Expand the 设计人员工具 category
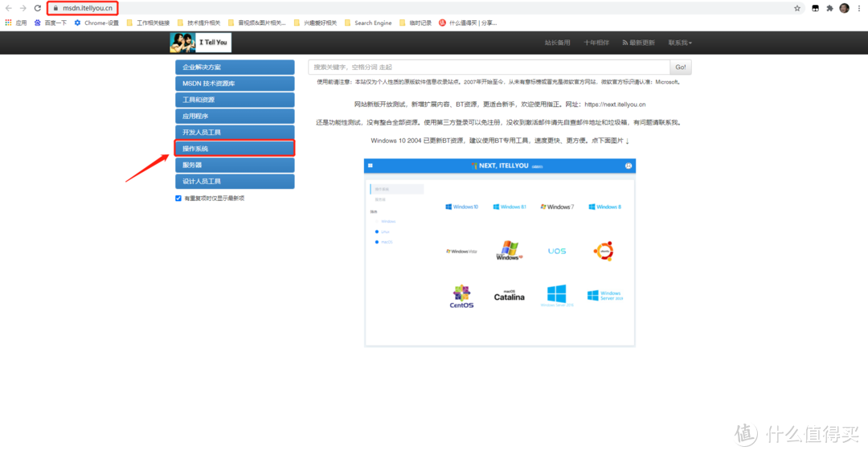868x455 pixels. coord(235,181)
